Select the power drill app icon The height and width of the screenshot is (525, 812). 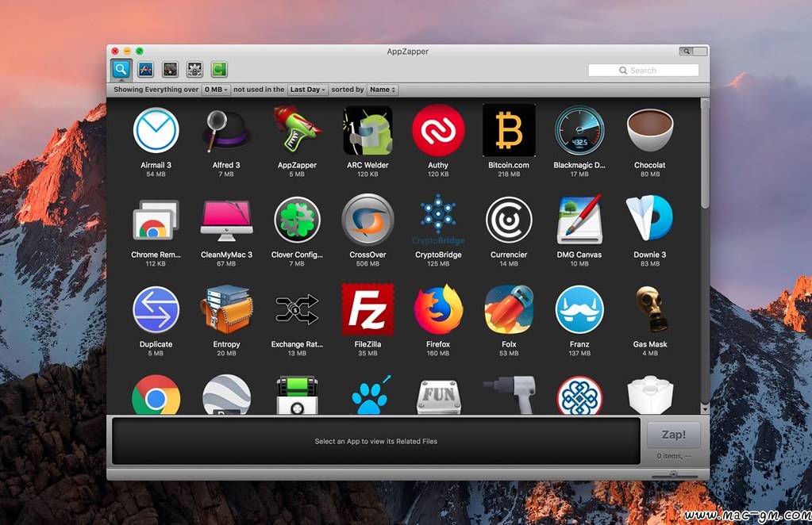tap(510, 395)
